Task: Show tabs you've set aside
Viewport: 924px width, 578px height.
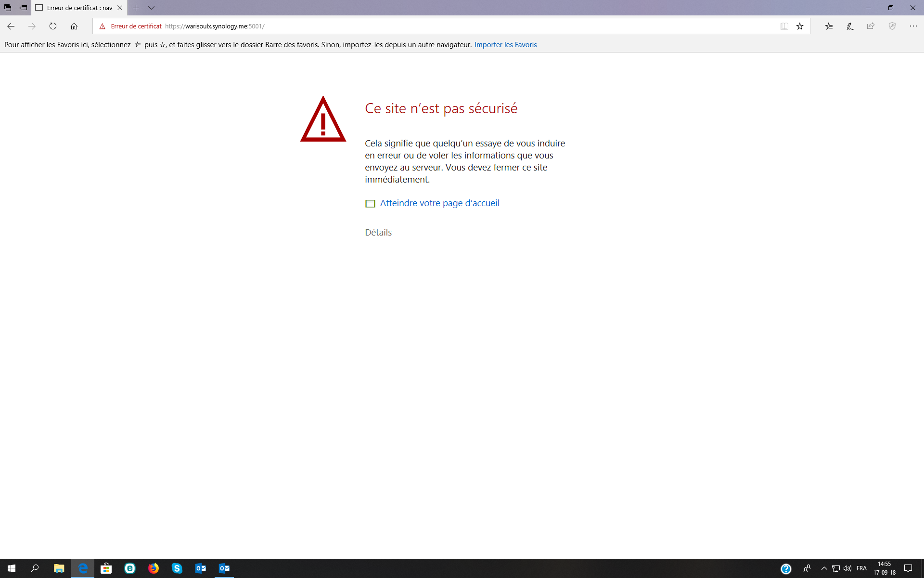Action: [8, 8]
